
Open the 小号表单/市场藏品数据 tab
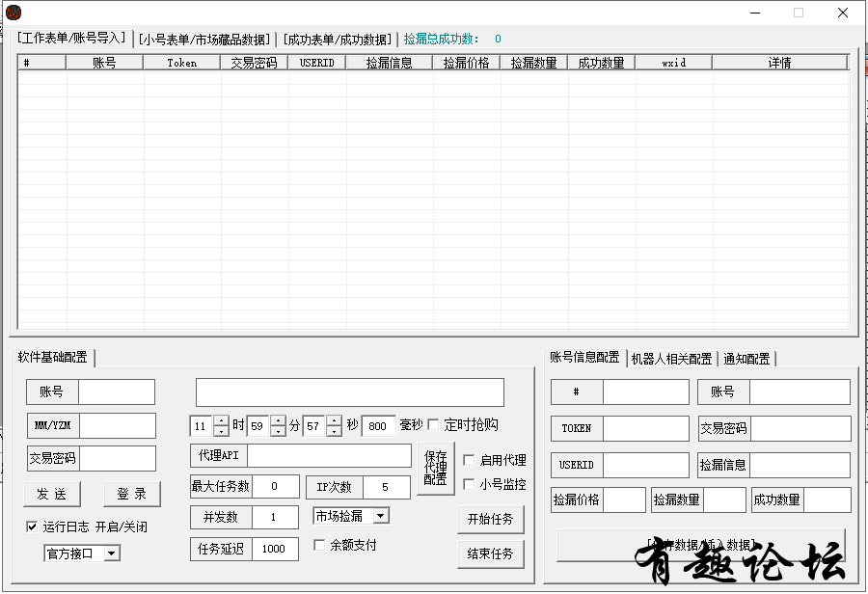204,40
